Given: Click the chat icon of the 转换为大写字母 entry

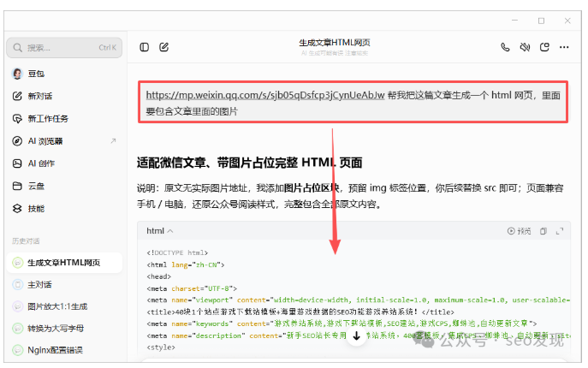Looking at the screenshot, I should click(x=17, y=329).
